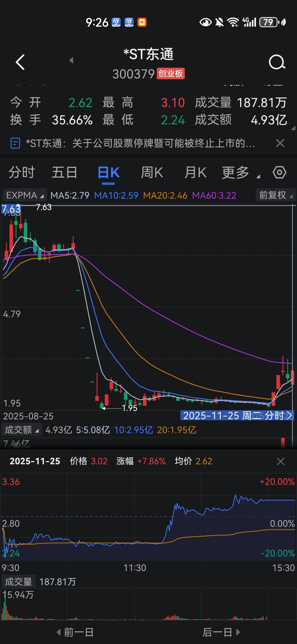297x644 pixels.
Task: Go to 后一日 next day
Action: (x=221, y=632)
